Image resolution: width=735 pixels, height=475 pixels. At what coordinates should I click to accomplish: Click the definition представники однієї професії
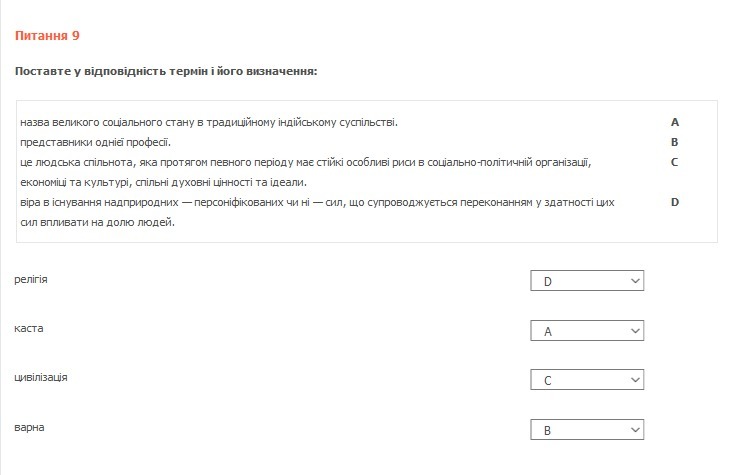(x=95, y=142)
